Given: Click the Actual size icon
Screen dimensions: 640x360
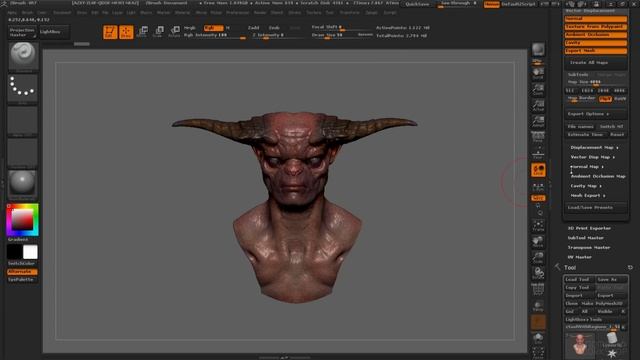Looking at the screenshot, I should pyautogui.click(x=538, y=105).
